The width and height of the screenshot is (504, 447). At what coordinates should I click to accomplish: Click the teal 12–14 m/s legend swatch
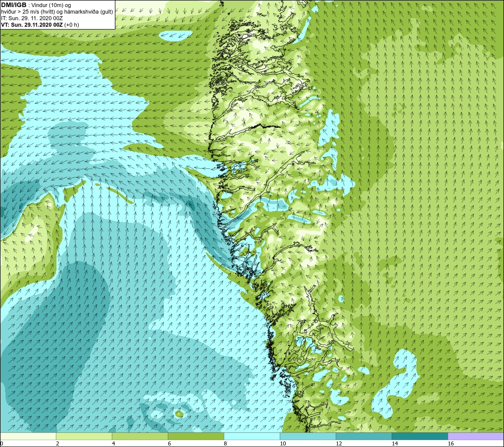point(363,436)
